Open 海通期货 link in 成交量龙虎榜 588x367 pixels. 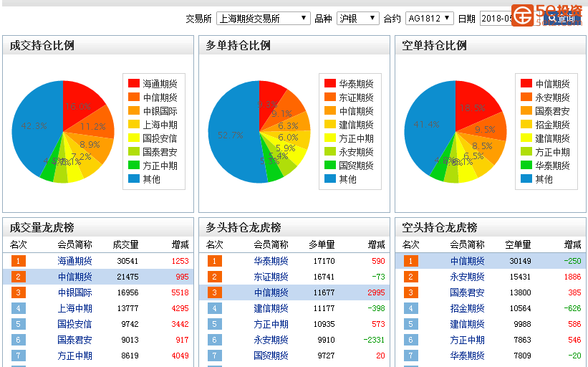74,261
